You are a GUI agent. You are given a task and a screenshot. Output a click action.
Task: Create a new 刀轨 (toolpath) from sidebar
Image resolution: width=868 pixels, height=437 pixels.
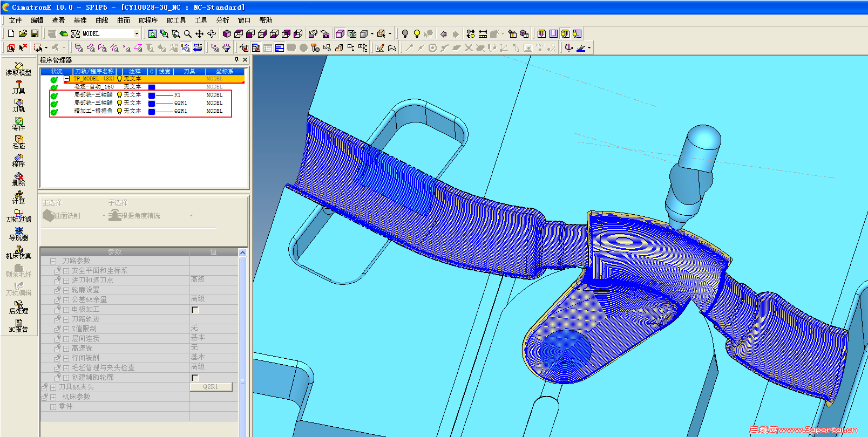coord(18,105)
